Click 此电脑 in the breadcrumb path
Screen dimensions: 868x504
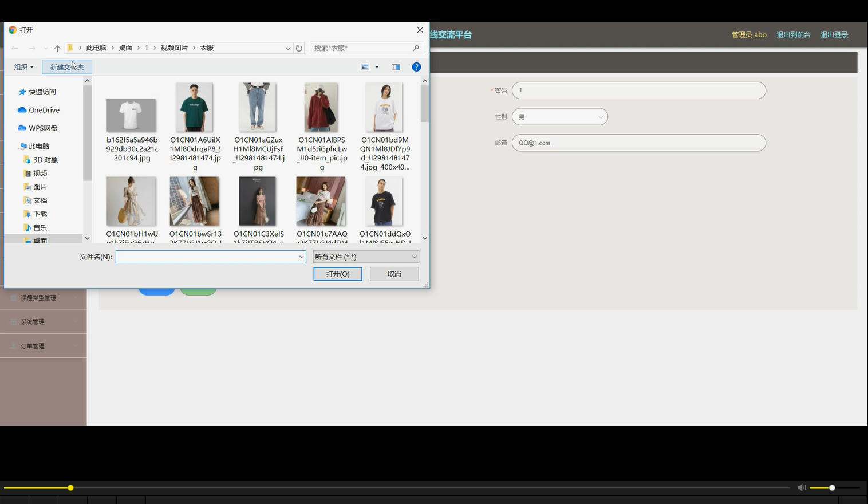pos(96,48)
